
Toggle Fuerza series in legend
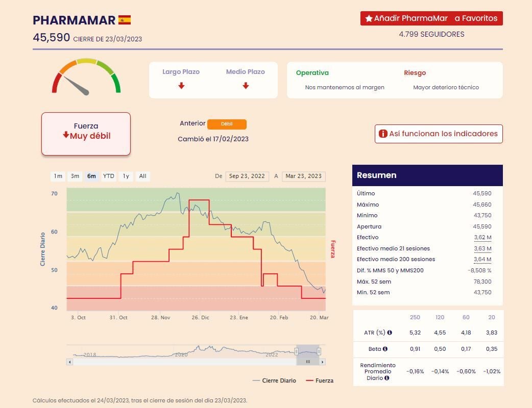[x=320, y=380]
